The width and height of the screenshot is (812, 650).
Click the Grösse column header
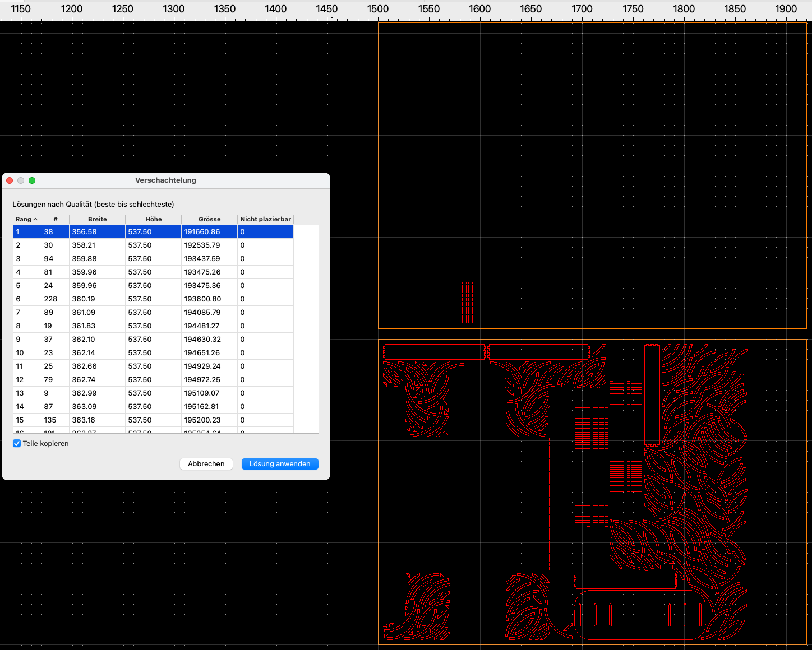(x=209, y=219)
